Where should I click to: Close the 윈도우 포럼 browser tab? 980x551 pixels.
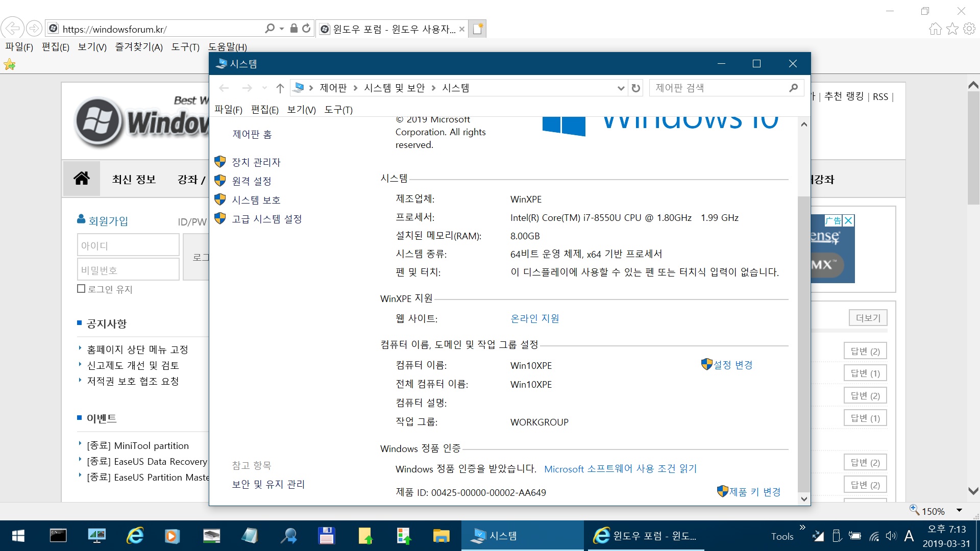pyautogui.click(x=461, y=29)
